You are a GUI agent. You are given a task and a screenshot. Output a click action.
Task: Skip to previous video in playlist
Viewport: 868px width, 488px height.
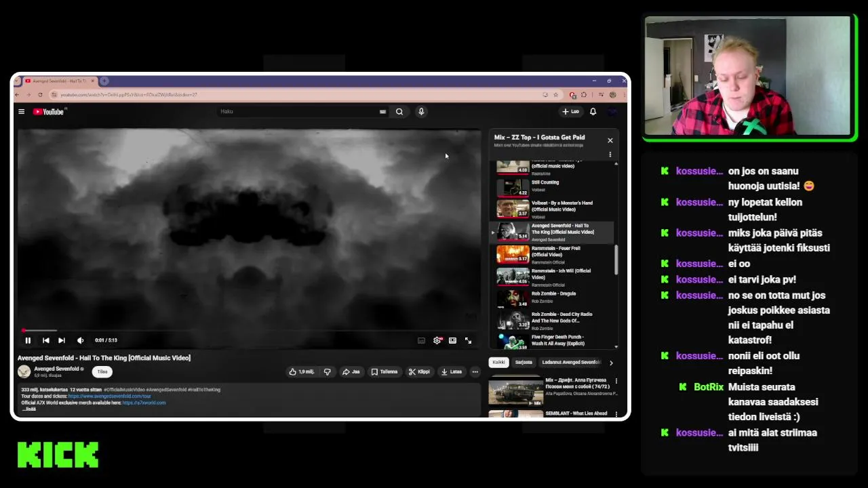point(45,340)
